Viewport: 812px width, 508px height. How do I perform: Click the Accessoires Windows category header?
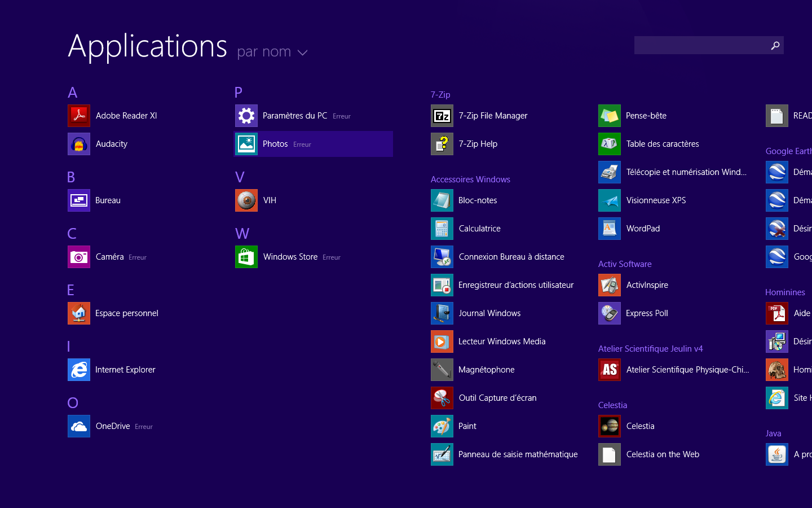click(470, 179)
